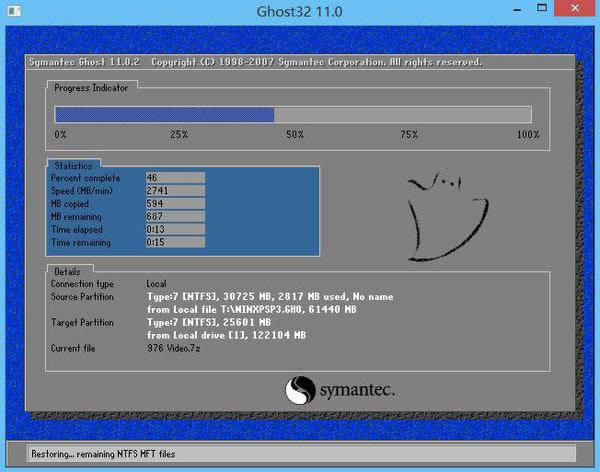Screen dimensions: 600x472
Task: Click the Time remaining value field
Action: (x=175, y=242)
